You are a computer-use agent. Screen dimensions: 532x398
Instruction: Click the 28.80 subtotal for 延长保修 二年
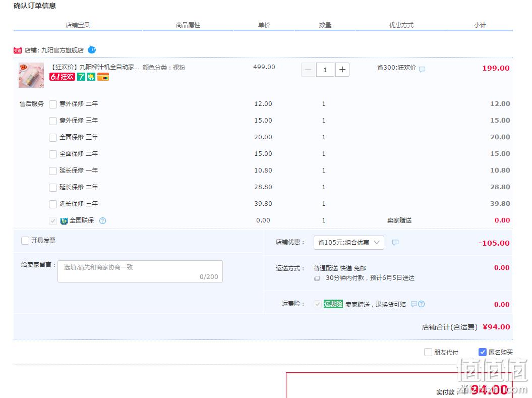click(x=500, y=187)
